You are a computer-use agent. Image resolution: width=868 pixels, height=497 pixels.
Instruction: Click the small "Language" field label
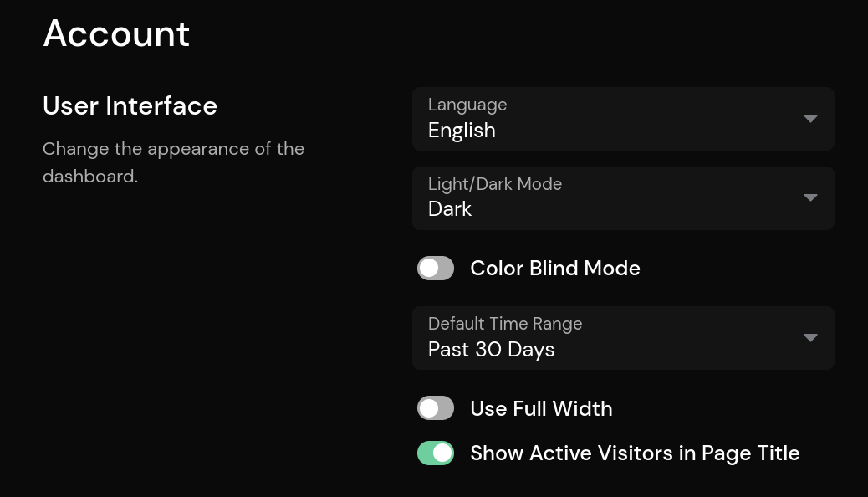pos(467,105)
